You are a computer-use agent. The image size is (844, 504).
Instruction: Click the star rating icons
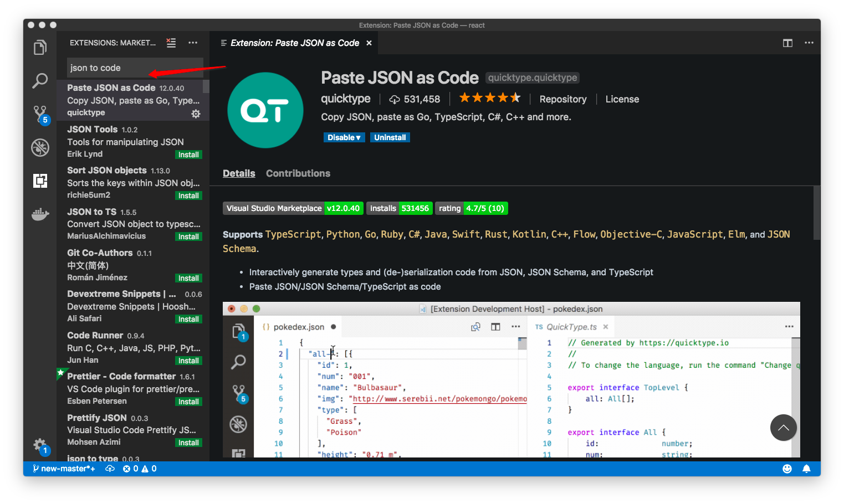click(x=490, y=98)
